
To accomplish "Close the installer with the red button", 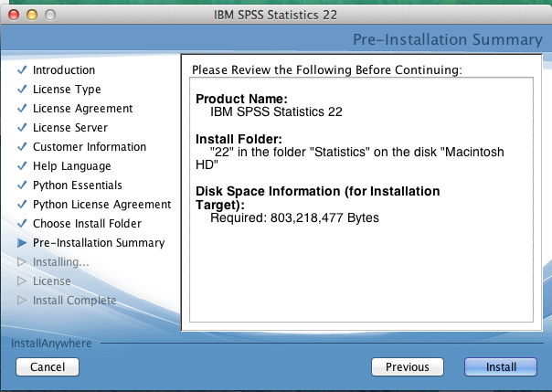I will pyautogui.click(x=14, y=15).
